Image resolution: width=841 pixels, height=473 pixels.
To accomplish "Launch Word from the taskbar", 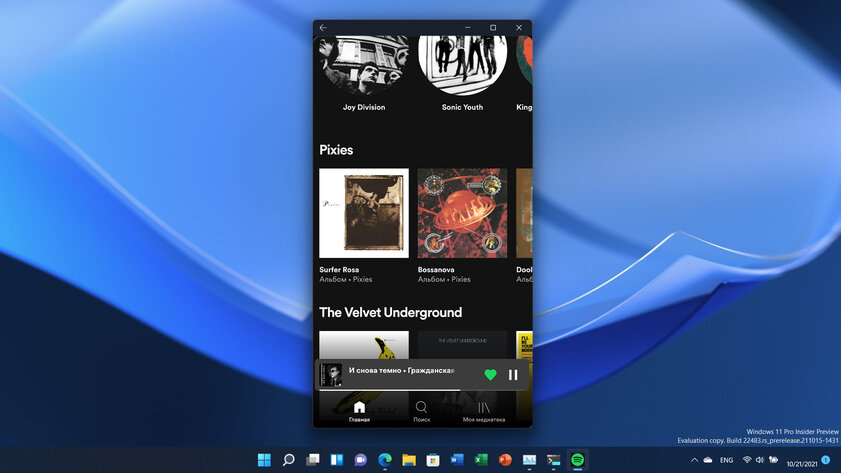I will tap(457, 460).
